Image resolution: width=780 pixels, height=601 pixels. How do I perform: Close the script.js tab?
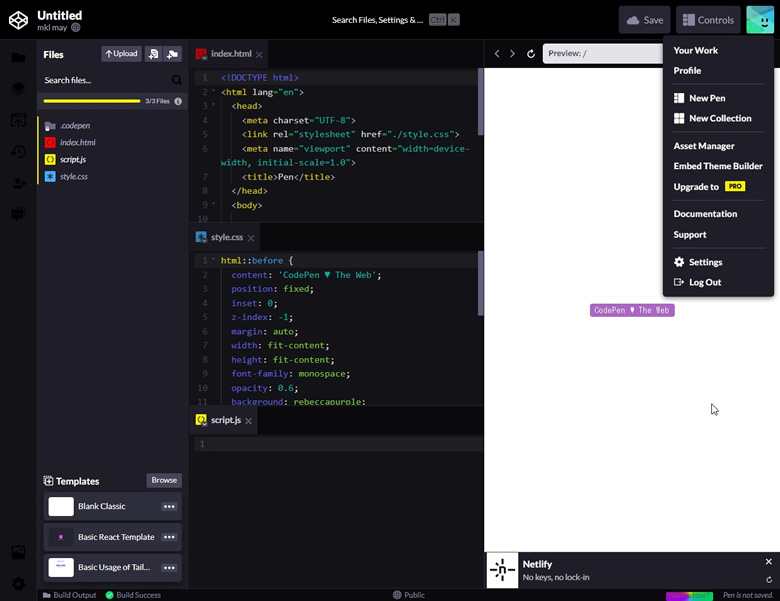tap(248, 421)
